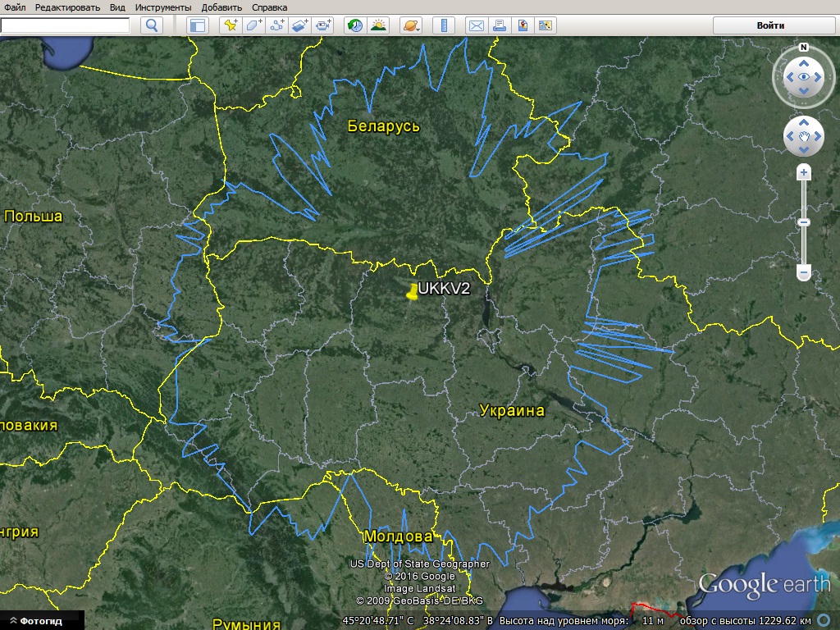This screenshot has width=840, height=630.
Task: Print the current view
Action: pyautogui.click(x=499, y=25)
